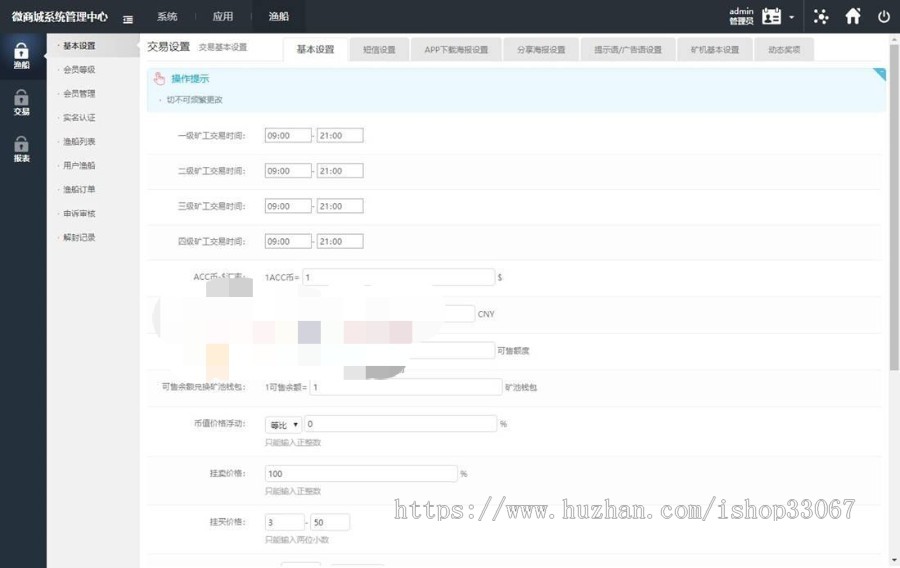Click the vertical page scrollbar thumb
The width and height of the screenshot is (900, 568).
pyautogui.click(x=894, y=207)
